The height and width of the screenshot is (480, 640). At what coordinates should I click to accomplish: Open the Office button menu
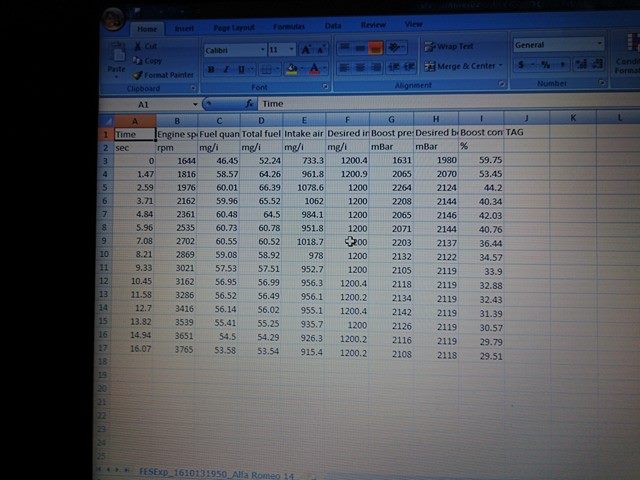pyautogui.click(x=113, y=18)
